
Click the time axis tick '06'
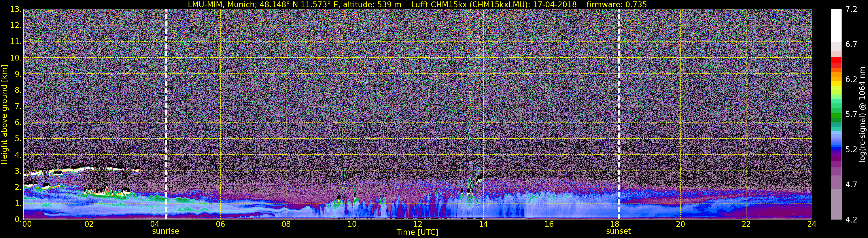pyautogui.click(x=220, y=224)
